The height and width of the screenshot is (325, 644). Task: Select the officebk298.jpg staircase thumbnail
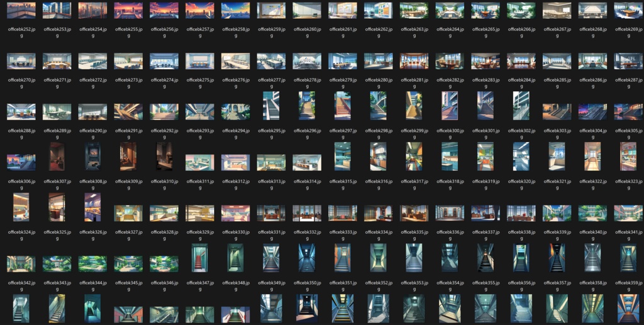(x=379, y=106)
